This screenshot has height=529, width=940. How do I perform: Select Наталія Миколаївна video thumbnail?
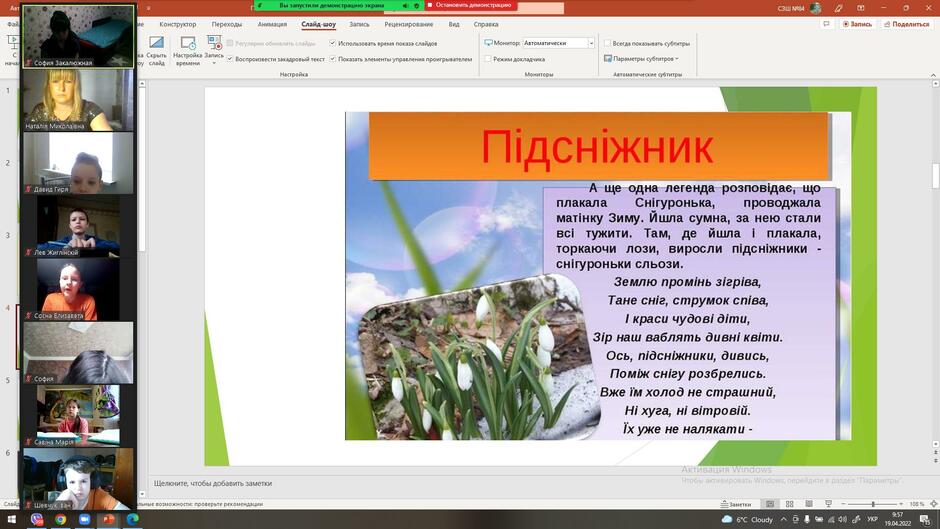78,100
